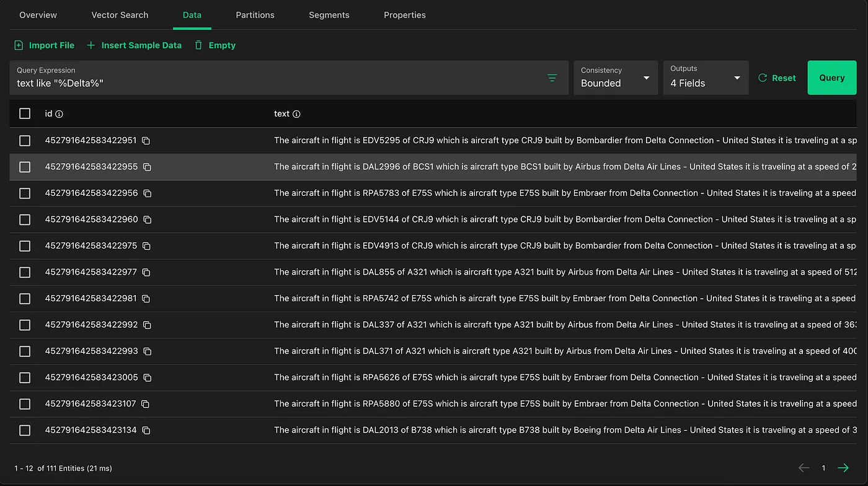Copy the ID ending in 422977
868x486 pixels.
(146, 272)
